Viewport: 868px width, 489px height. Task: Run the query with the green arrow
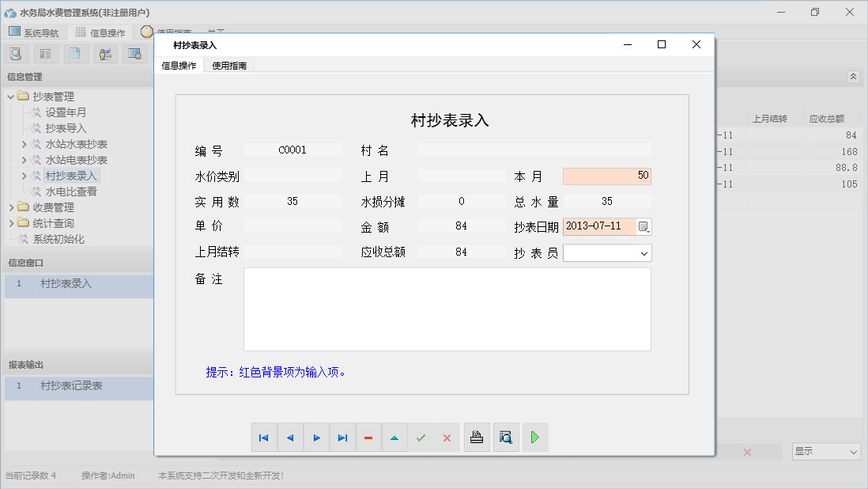point(535,437)
